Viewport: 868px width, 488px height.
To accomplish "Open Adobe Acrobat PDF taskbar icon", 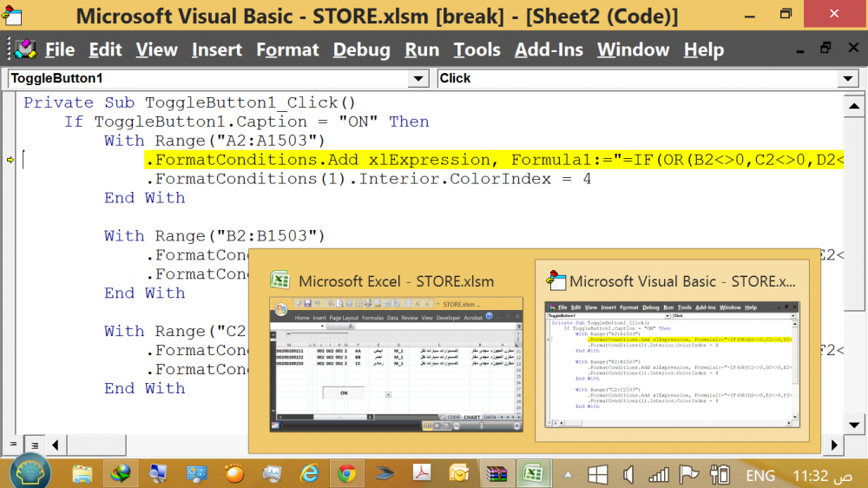I will pos(422,474).
